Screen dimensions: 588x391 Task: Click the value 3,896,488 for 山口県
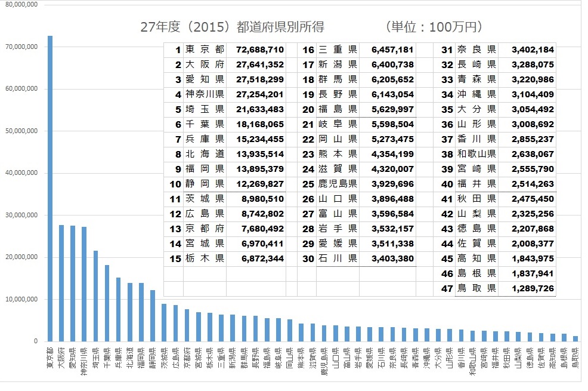click(x=392, y=199)
